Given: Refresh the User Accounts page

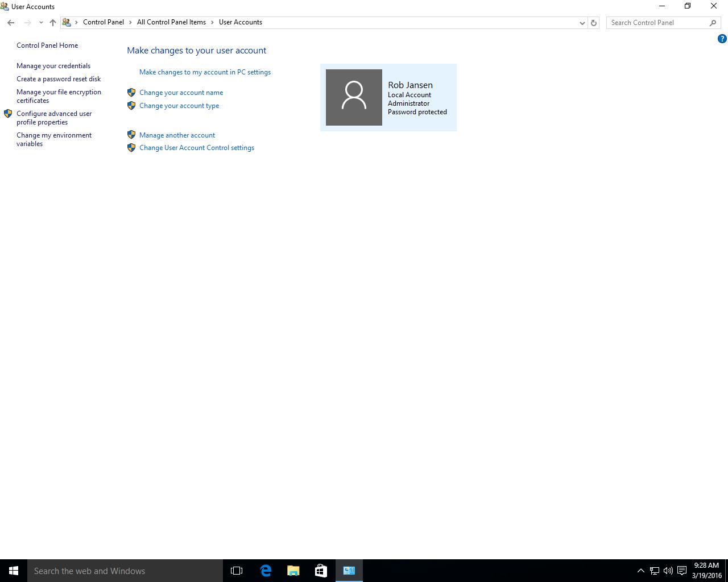Looking at the screenshot, I should coord(594,23).
